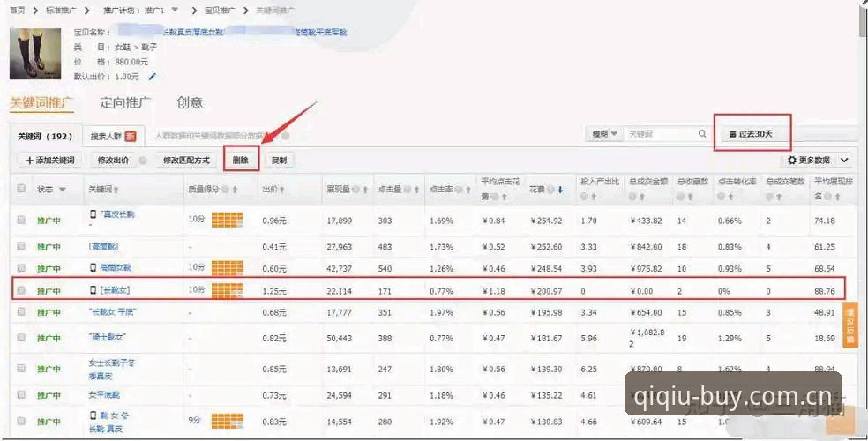Focus the 关键词 search input field
The height and width of the screenshot is (441, 868).
click(x=661, y=134)
